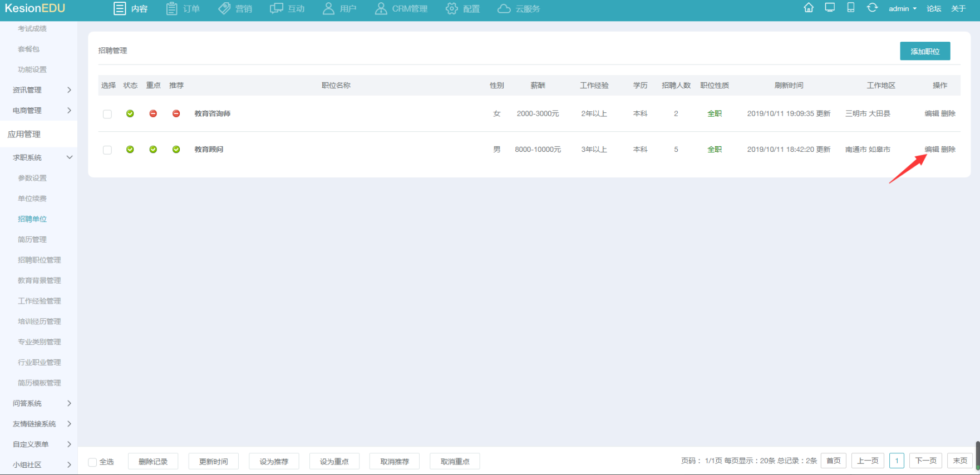
Task: Open the 订单 top menu
Action: tap(183, 9)
